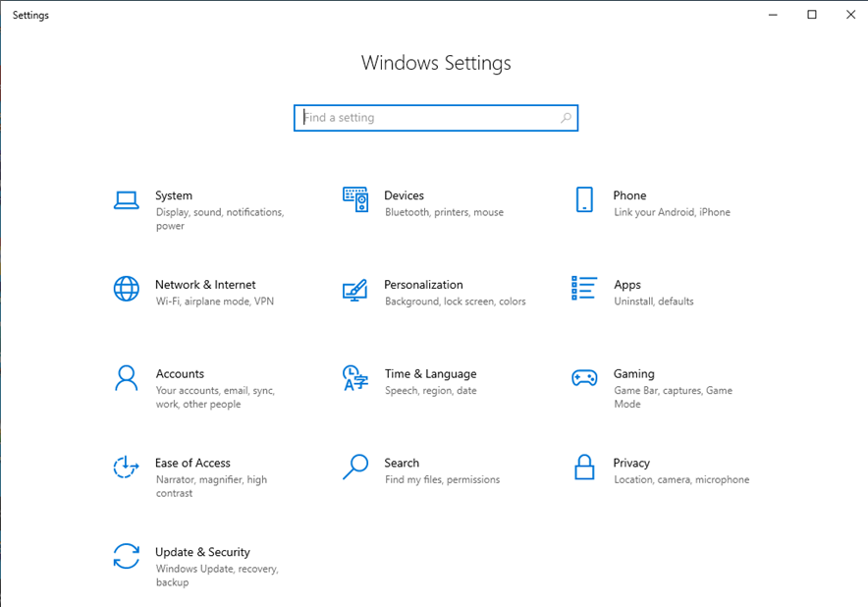Image resolution: width=868 pixels, height=607 pixels.
Task: Click 'Wi-Fi, airplane mode, VPN' description
Action: click(215, 302)
